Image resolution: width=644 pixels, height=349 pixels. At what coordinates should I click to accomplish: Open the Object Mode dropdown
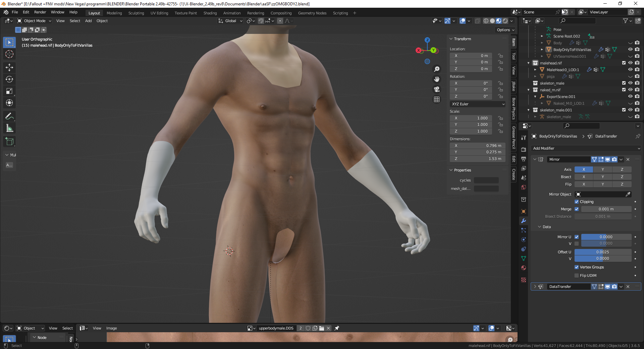tap(34, 21)
